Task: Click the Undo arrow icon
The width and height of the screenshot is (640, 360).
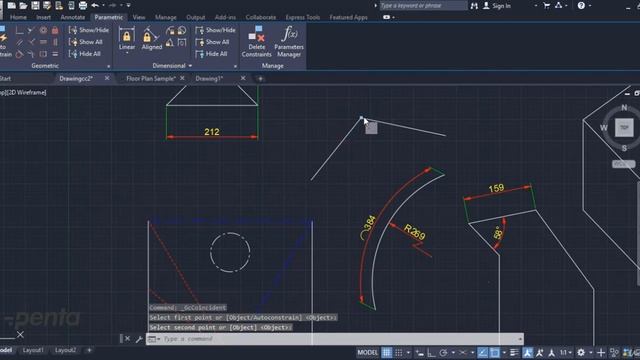Action: (x=95, y=5)
